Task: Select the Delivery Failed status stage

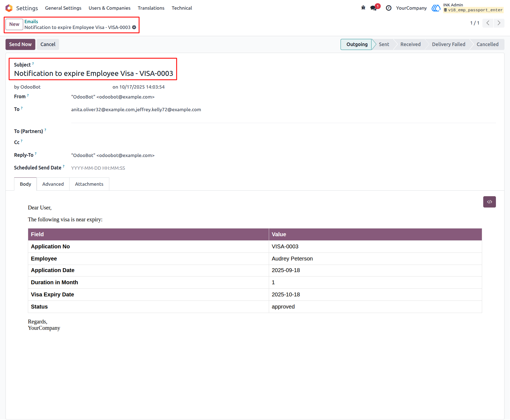Action: (448, 44)
